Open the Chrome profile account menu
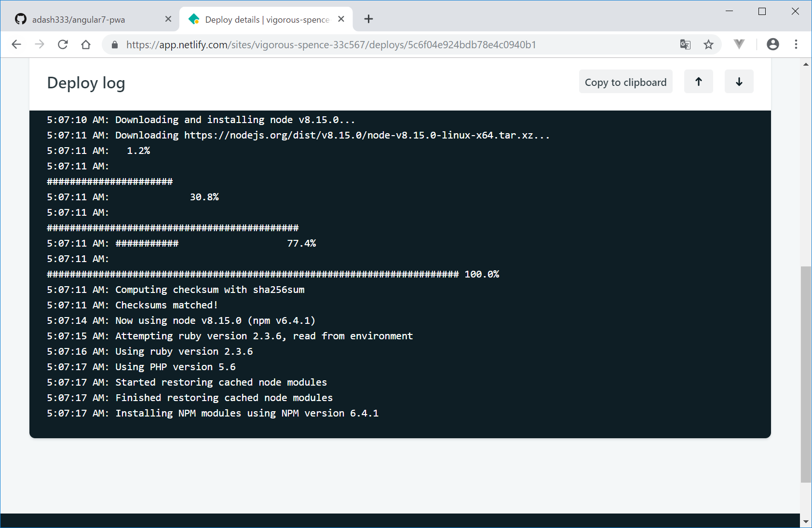This screenshot has height=528, width=812. click(x=772, y=44)
